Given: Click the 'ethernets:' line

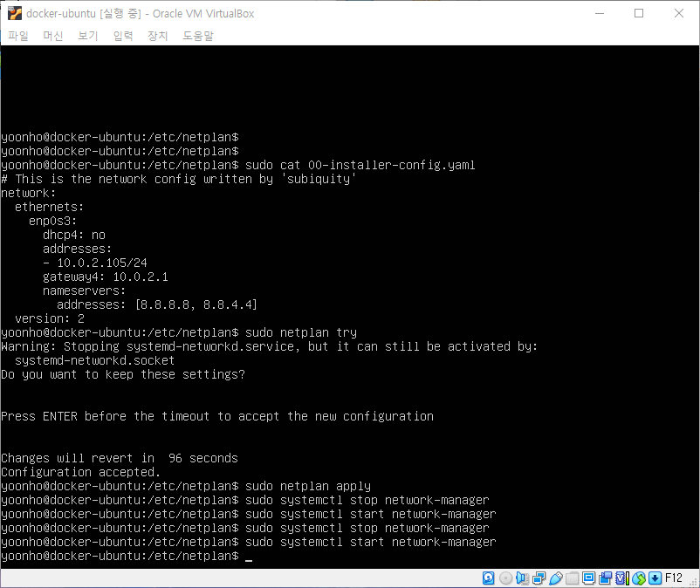Looking at the screenshot, I should (x=49, y=207).
